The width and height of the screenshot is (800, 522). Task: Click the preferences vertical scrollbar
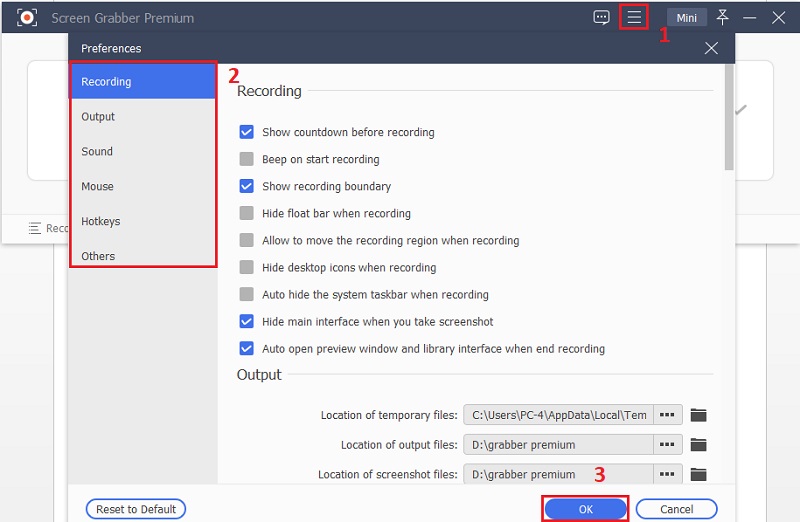pos(729,115)
